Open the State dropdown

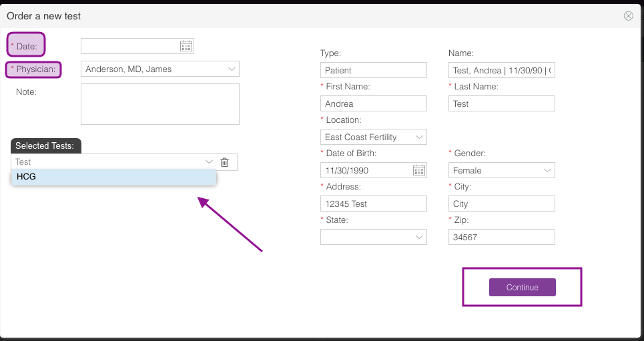(x=419, y=237)
